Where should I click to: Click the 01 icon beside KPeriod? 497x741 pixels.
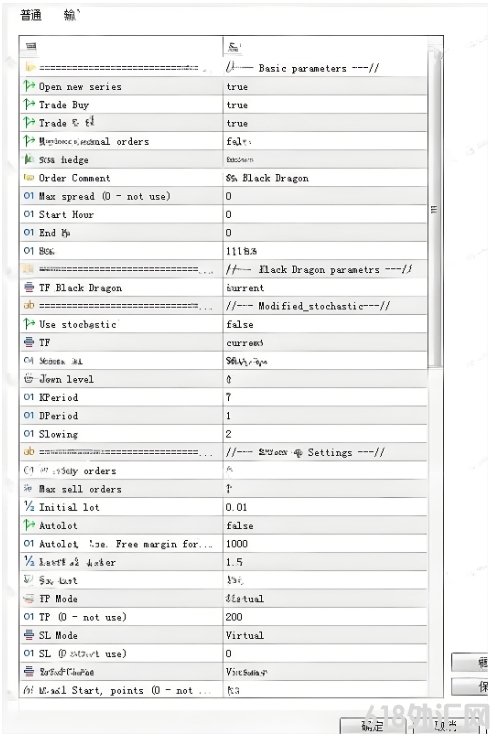(x=29, y=397)
